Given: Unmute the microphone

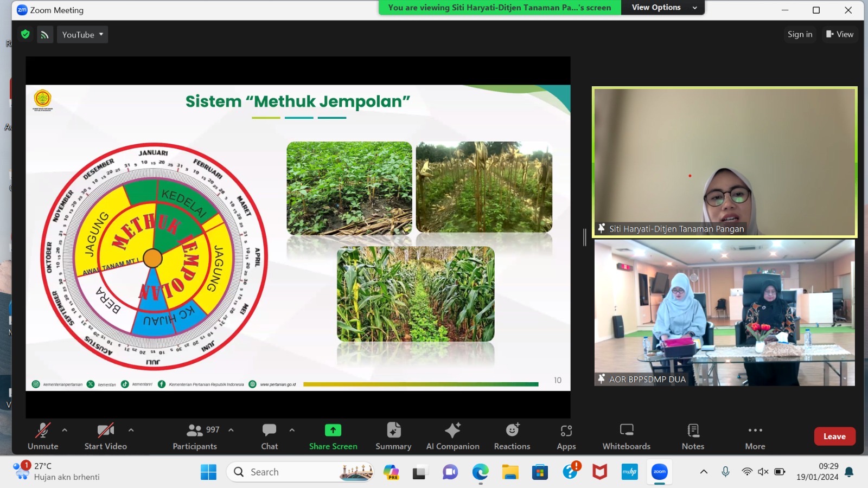Looking at the screenshot, I should tap(43, 436).
